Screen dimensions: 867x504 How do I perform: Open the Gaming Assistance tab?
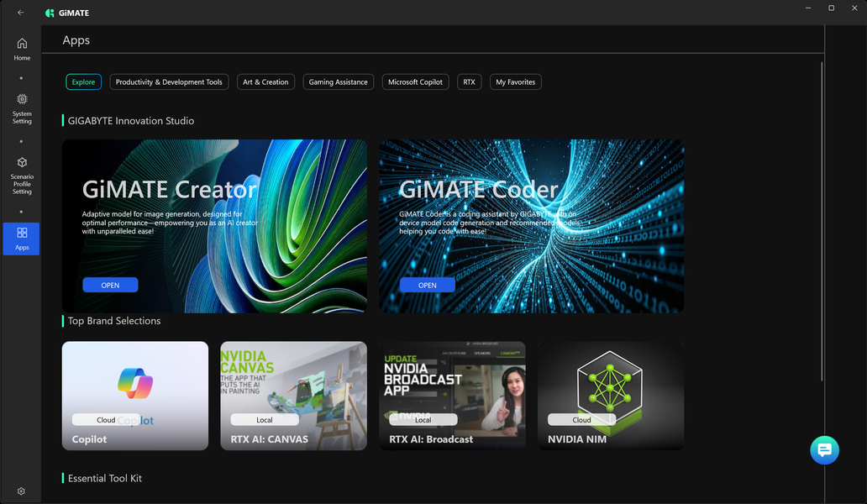tap(338, 81)
